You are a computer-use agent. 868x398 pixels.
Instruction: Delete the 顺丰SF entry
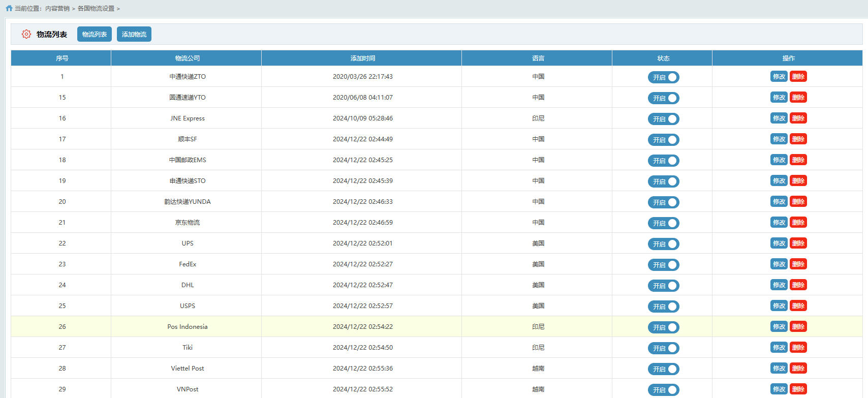798,139
